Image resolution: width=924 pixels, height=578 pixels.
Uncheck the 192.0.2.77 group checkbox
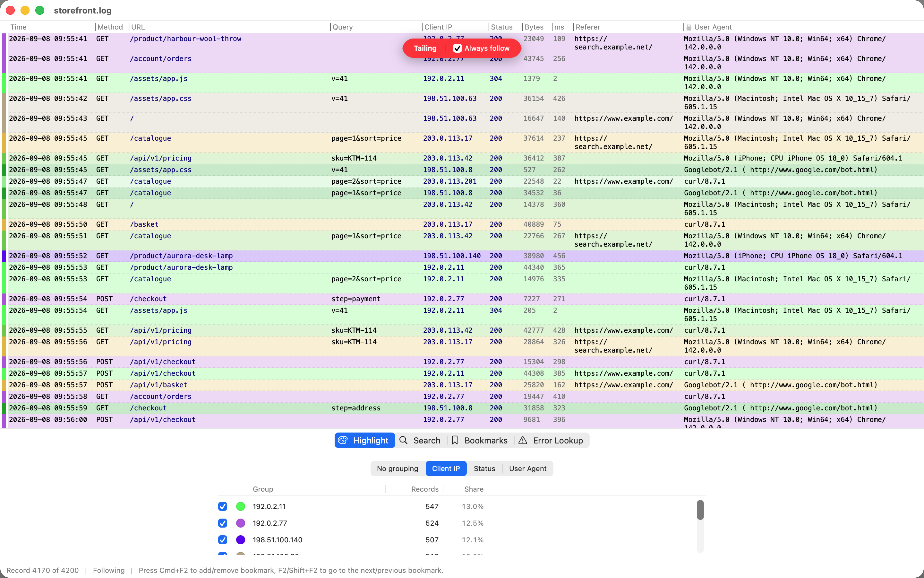tap(223, 523)
